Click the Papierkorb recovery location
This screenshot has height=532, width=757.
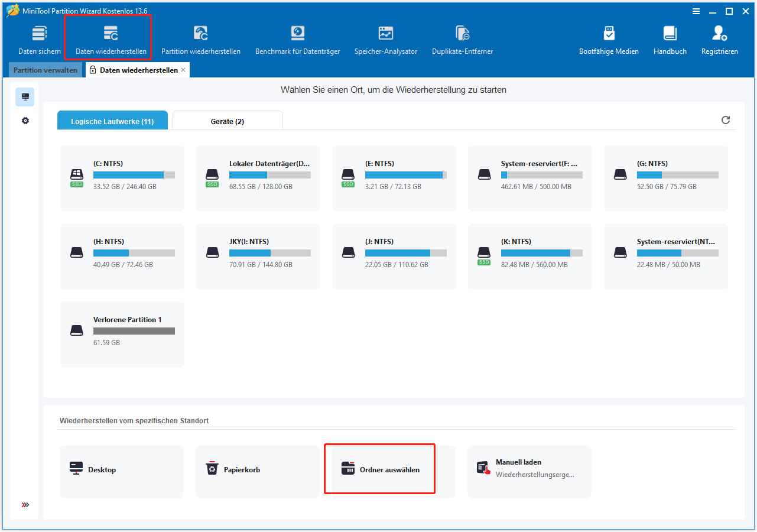[x=258, y=472]
